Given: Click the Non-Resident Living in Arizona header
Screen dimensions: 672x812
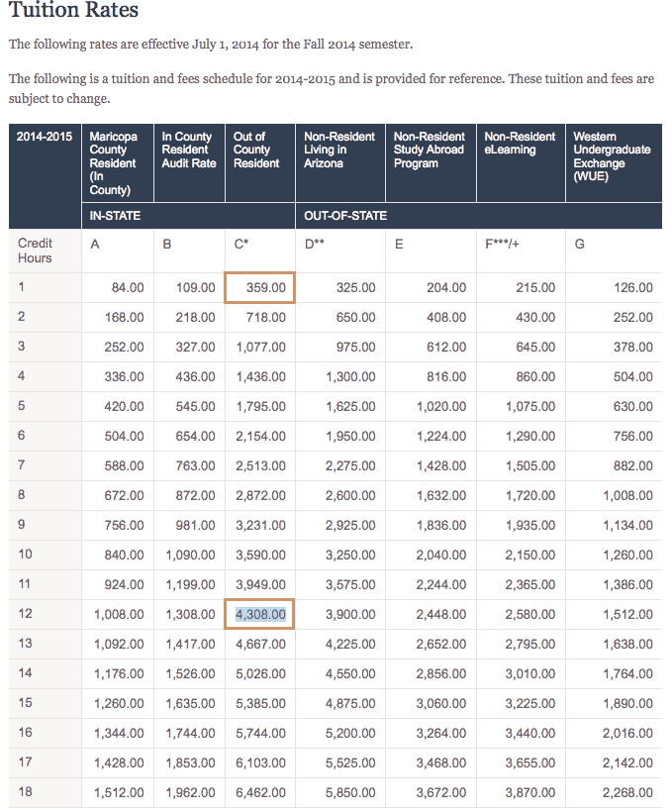Looking at the screenshot, I should click(340, 162).
